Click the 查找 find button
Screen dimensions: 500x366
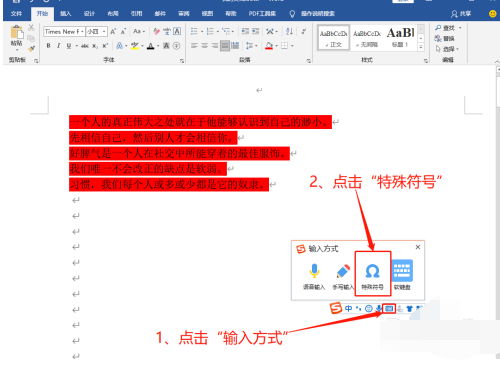446,28
